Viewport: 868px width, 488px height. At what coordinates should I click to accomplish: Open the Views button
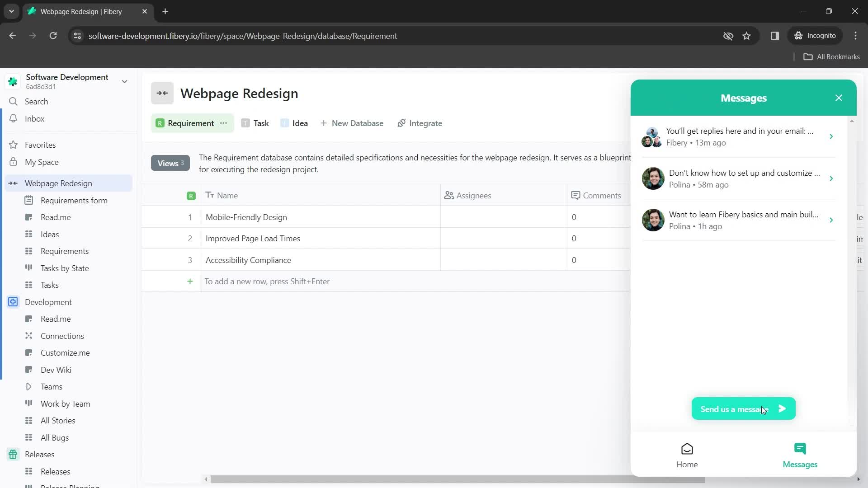point(170,163)
